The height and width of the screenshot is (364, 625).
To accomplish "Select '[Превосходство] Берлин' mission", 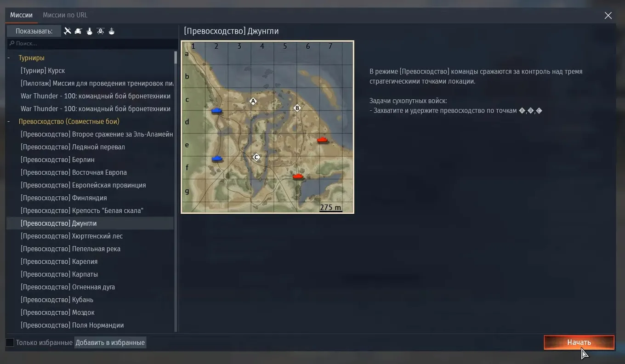I will (x=90, y=159).
